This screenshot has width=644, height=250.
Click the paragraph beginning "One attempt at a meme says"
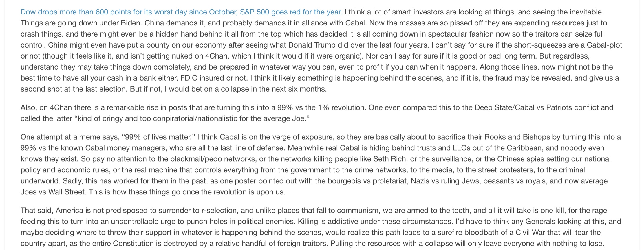(321, 164)
